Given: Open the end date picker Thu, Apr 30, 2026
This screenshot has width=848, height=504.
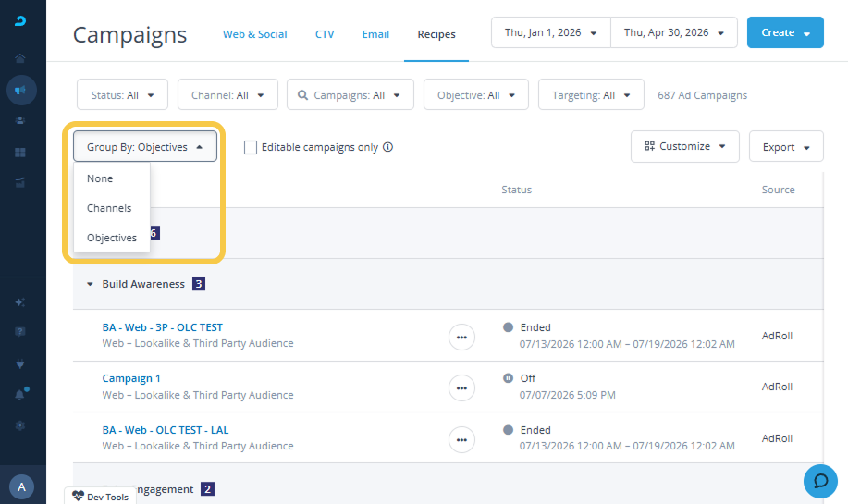Looking at the screenshot, I should 674,32.
